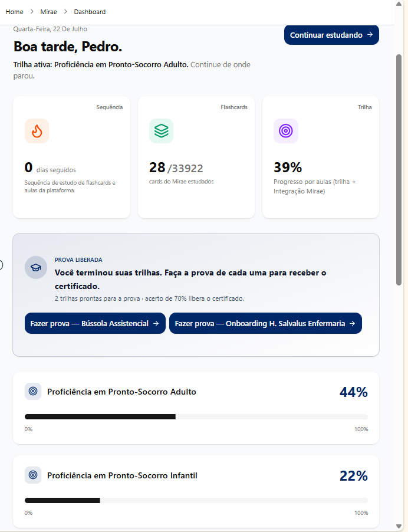Click Proficiência em Pronto-Socorro Adulto title
The height and width of the screenshot is (532, 408).
pyautogui.click(x=121, y=392)
